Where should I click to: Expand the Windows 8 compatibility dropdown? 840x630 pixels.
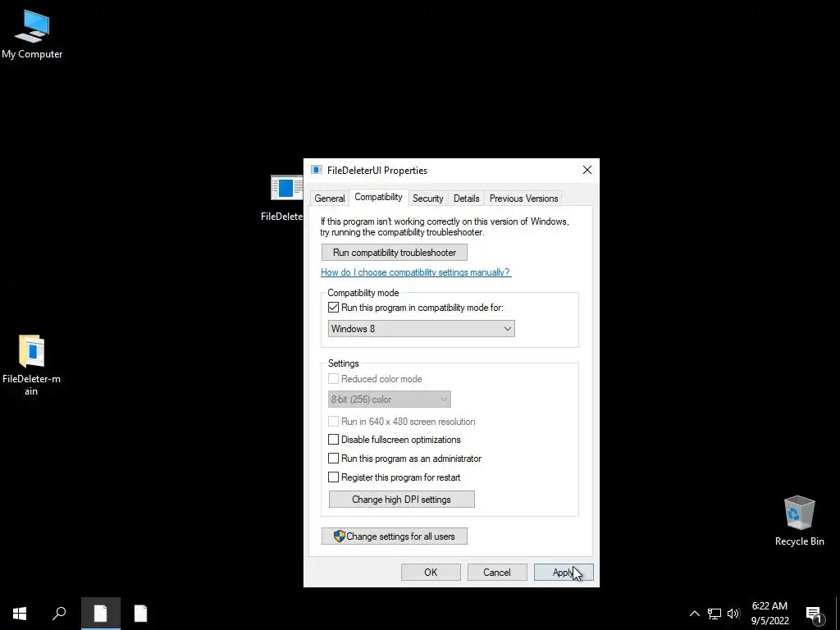coord(421,329)
